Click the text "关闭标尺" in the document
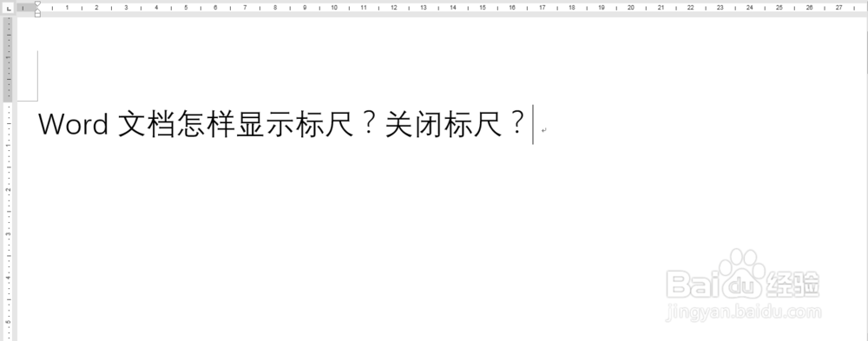The width and height of the screenshot is (868, 341). point(444,125)
